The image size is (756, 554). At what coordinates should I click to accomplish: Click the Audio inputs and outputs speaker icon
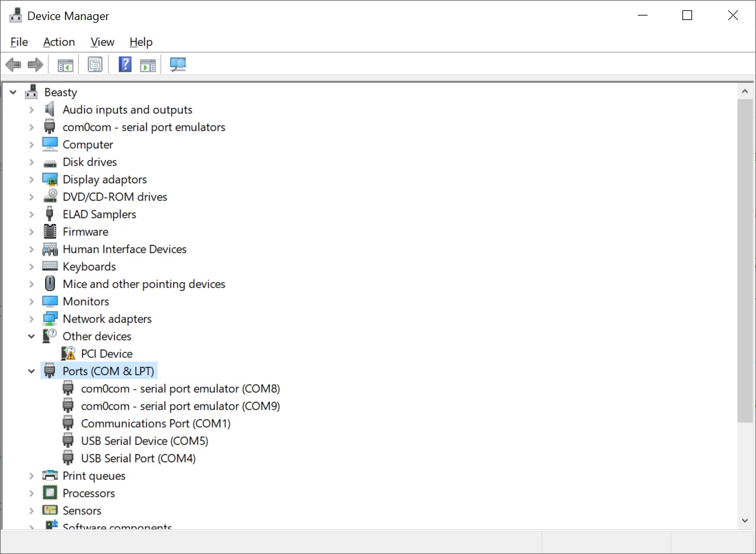tap(50, 110)
